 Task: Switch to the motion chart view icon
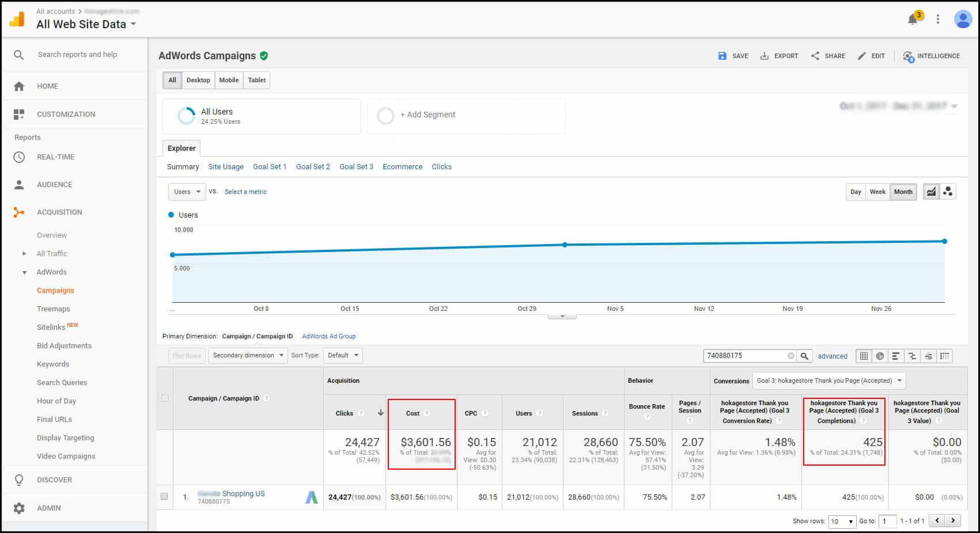[x=948, y=192]
